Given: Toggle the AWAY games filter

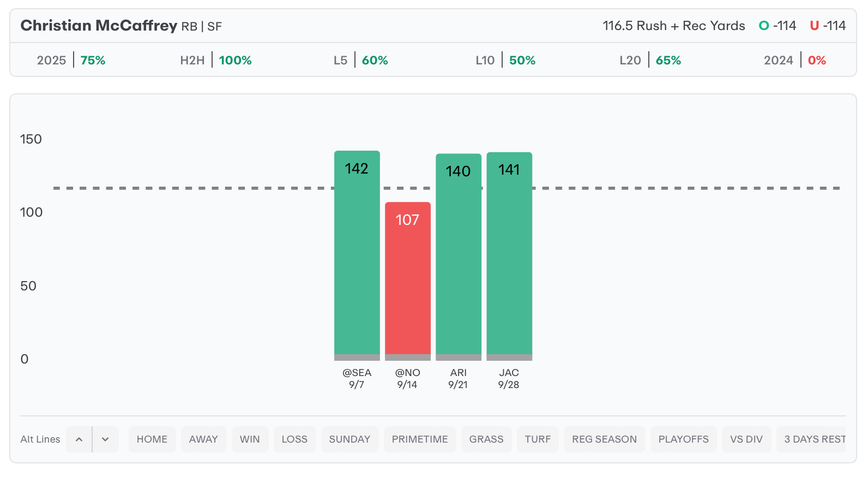Looking at the screenshot, I should (x=203, y=439).
